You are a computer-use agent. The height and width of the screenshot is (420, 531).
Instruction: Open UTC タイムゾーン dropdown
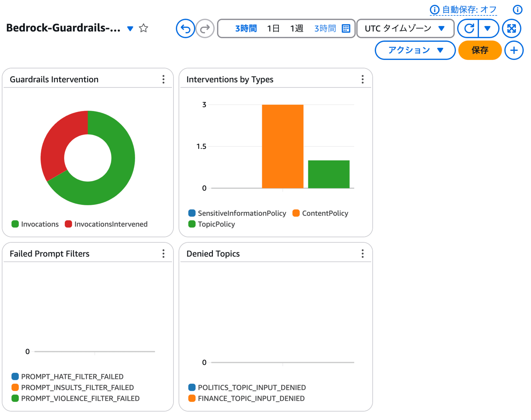tap(405, 28)
